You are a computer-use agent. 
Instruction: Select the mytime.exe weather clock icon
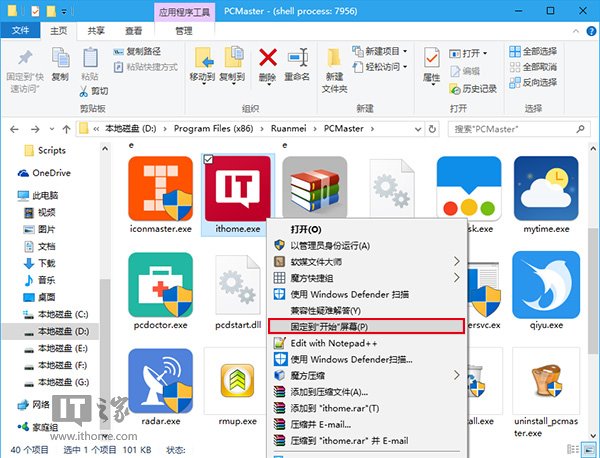coord(546,188)
